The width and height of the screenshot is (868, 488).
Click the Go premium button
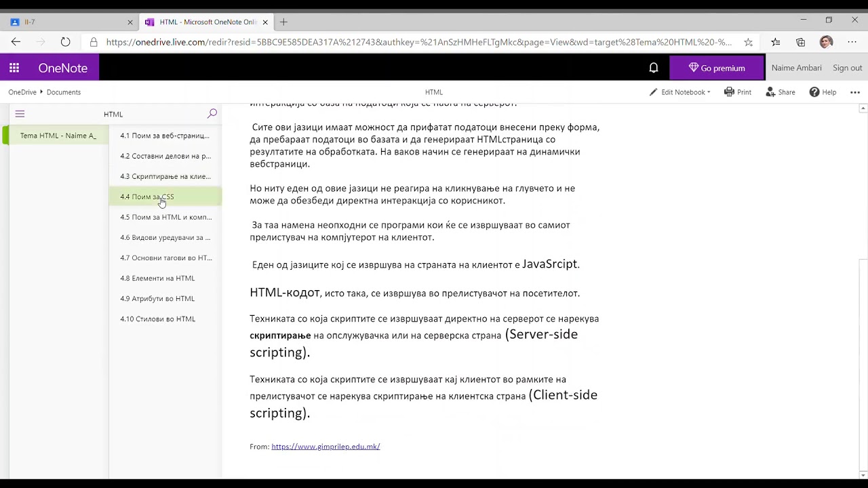717,68
